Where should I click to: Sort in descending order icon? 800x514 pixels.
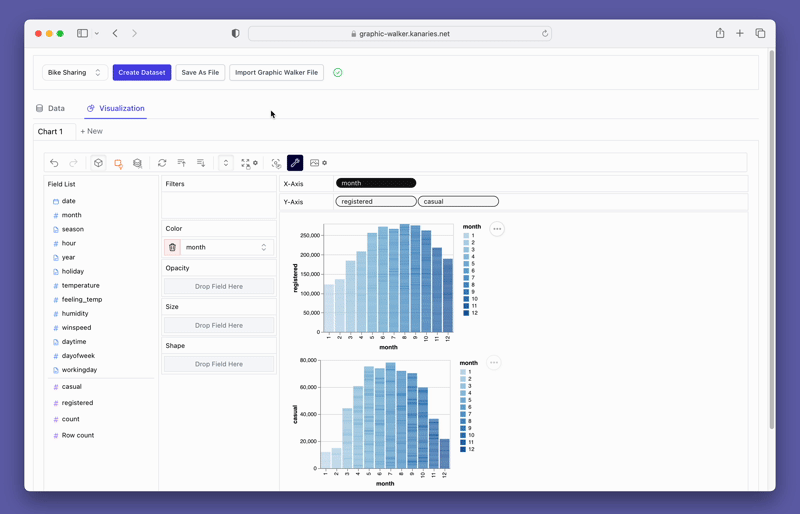pos(201,163)
